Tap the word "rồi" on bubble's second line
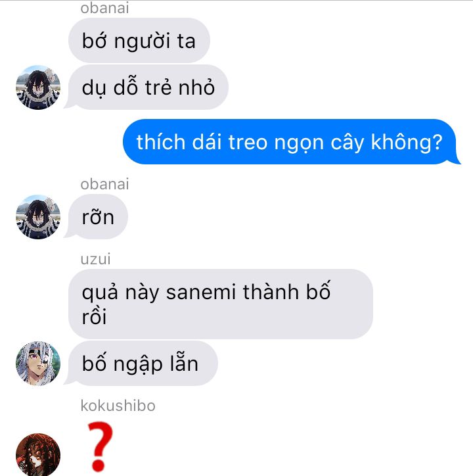Viewport: 473px width, 476px height. 94,316
